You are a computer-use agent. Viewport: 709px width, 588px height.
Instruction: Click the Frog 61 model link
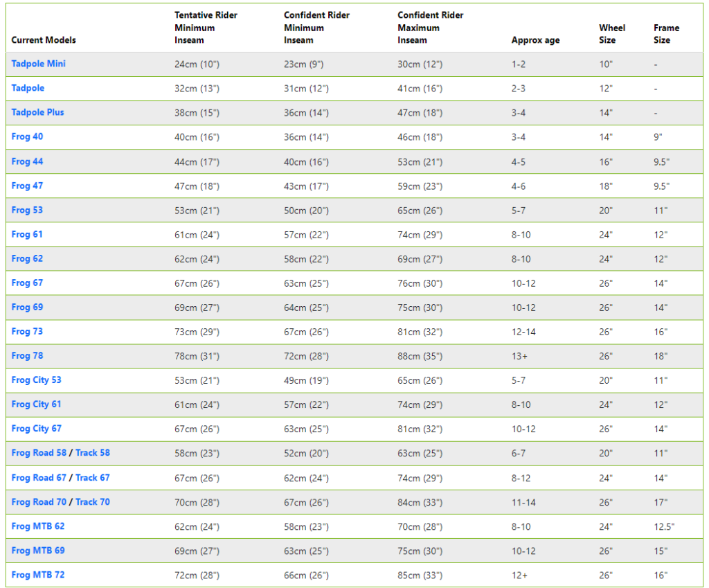pyautogui.click(x=27, y=234)
